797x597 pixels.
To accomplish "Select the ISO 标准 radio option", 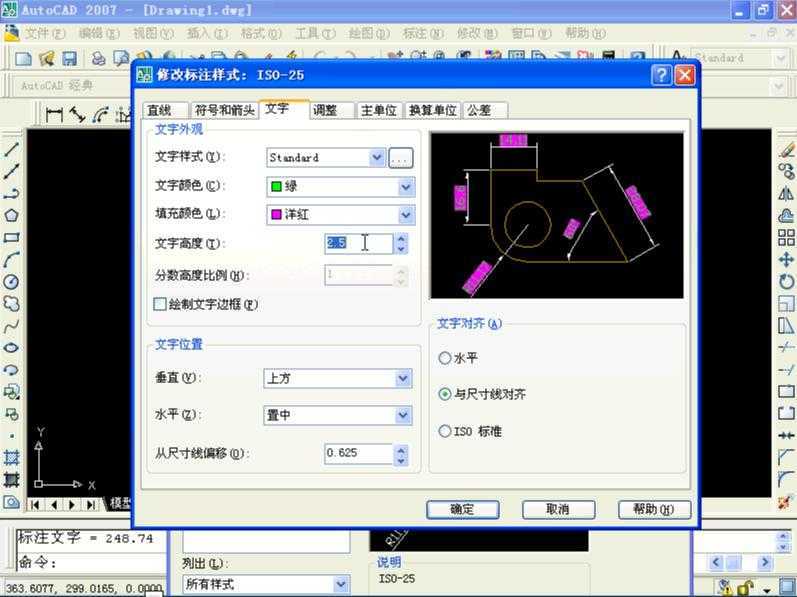I will pos(444,431).
